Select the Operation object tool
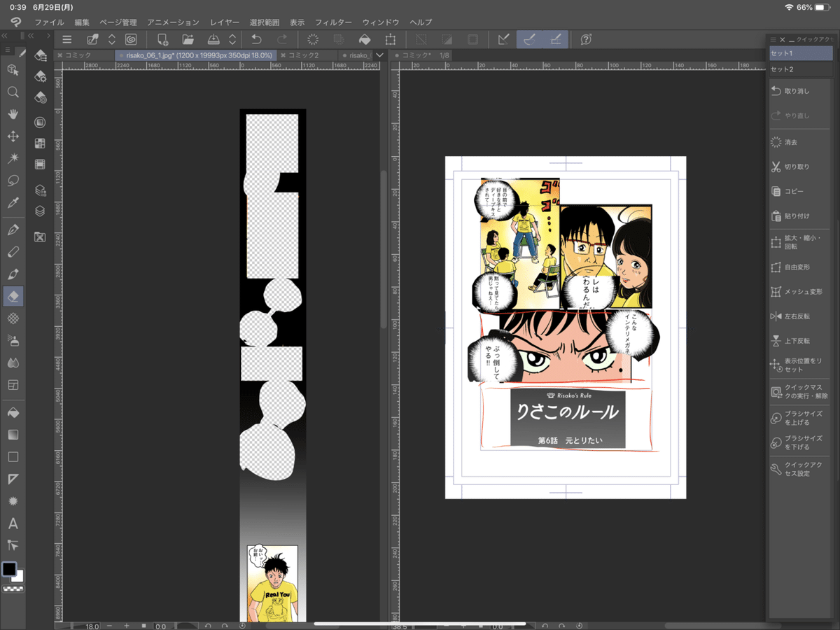 13,69
